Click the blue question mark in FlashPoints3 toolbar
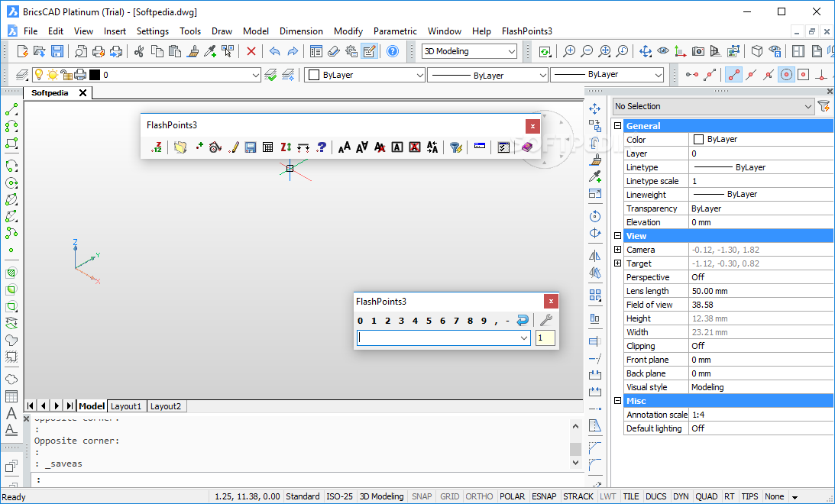This screenshot has width=835, height=504. click(321, 147)
